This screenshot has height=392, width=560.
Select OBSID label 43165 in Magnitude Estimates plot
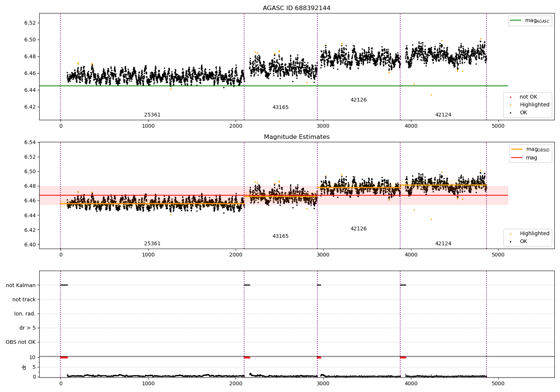coord(280,236)
